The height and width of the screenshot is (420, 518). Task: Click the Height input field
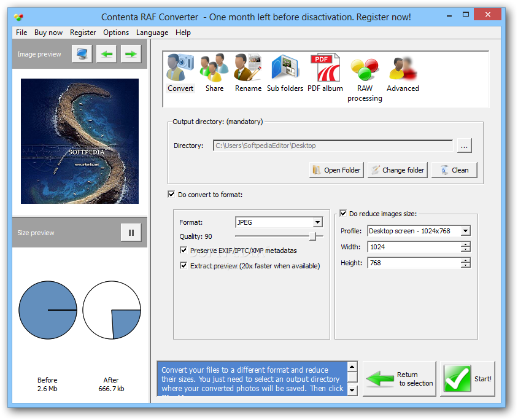click(x=414, y=263)
